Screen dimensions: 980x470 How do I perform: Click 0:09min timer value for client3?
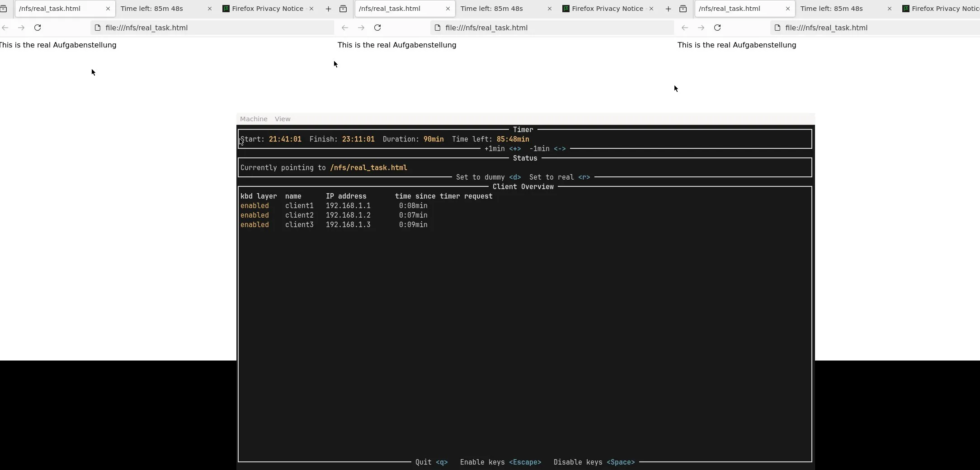pos(413,225)
